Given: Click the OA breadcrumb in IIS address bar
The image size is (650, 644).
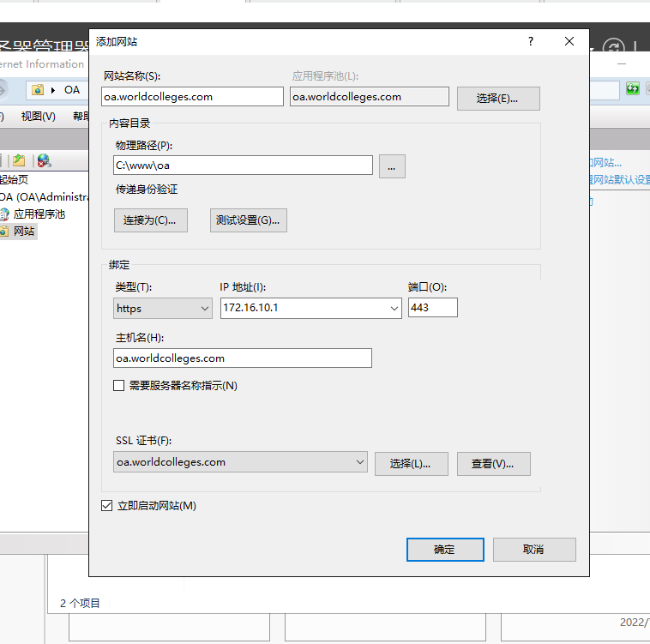Looking at the screenshot, I should 72,90.
